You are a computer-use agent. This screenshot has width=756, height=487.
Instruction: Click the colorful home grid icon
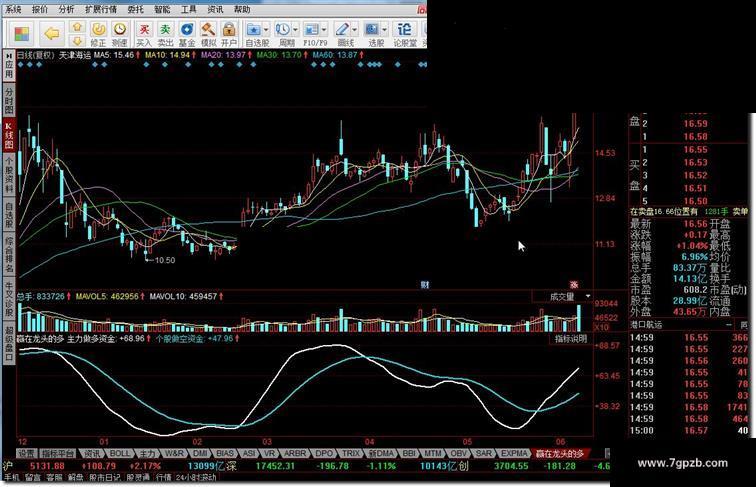(x=21, y=33)
